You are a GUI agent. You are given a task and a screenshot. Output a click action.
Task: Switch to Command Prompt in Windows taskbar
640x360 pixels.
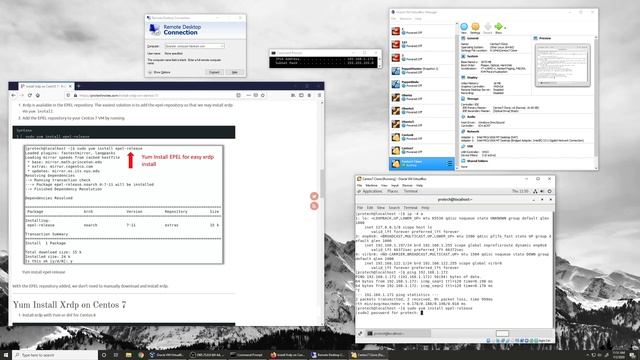point(247,355)
